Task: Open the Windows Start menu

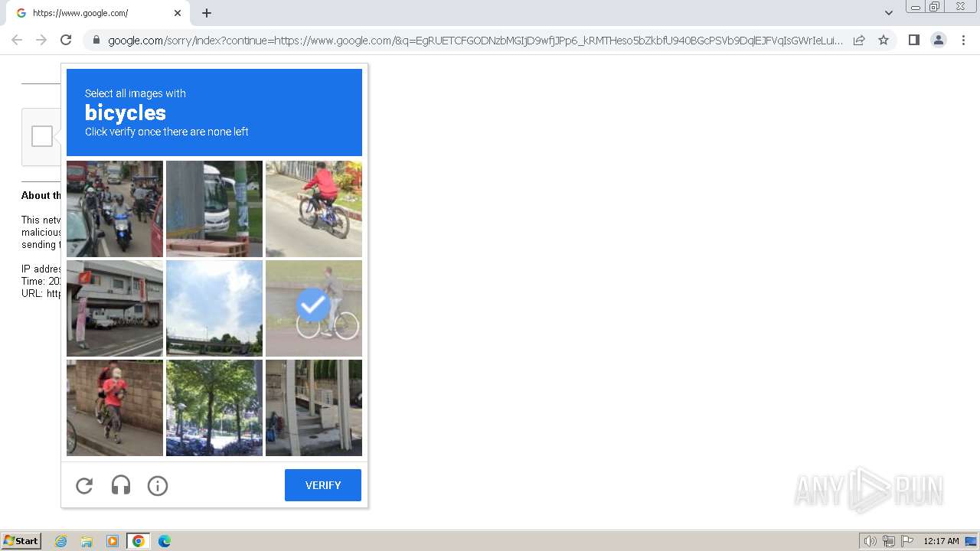Action: [x=21, y=541]
